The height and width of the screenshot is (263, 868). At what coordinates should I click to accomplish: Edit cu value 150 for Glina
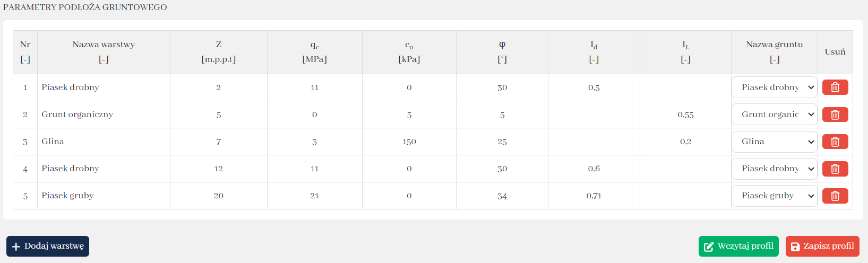[409, 142]
